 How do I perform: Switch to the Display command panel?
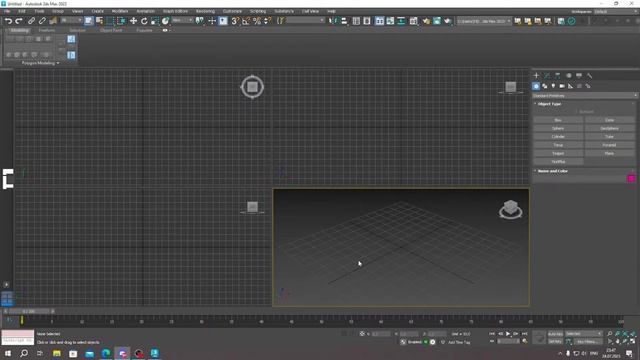579,76
